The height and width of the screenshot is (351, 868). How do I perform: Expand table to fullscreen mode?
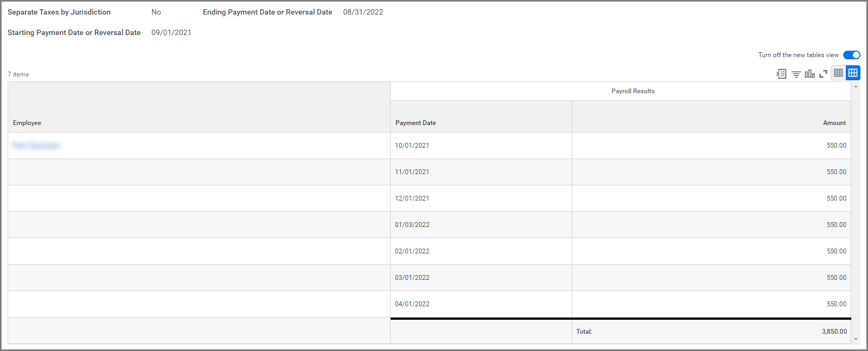tap(823, 74)
